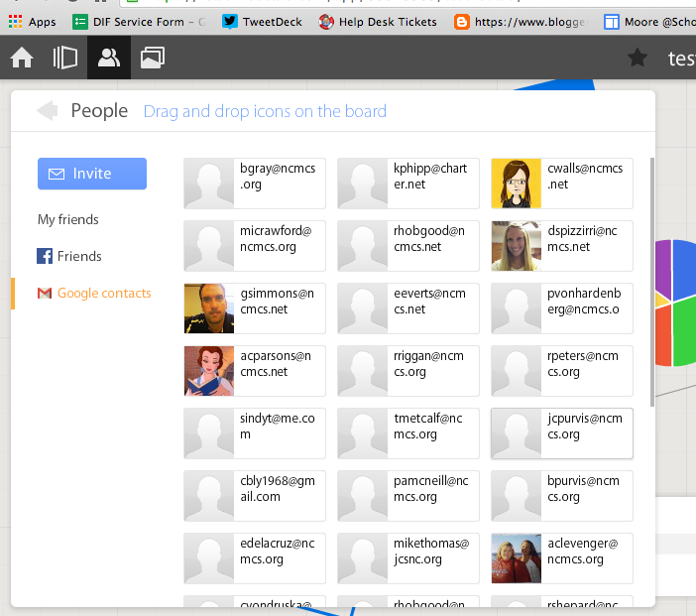Viewport: 696px width, 616px height.
Task: Select contact rpeters@ncmcs.org
Action: [562, 371]
